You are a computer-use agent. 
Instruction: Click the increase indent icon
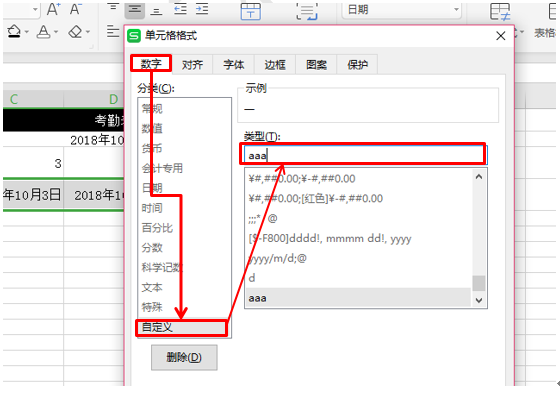click(202, 9)
